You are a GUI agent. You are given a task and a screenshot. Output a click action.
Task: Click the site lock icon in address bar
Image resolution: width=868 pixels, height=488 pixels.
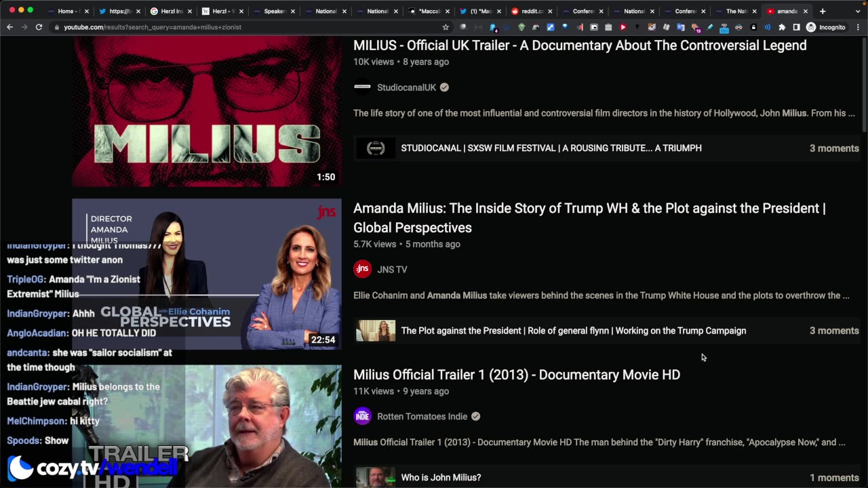point(56,27)
